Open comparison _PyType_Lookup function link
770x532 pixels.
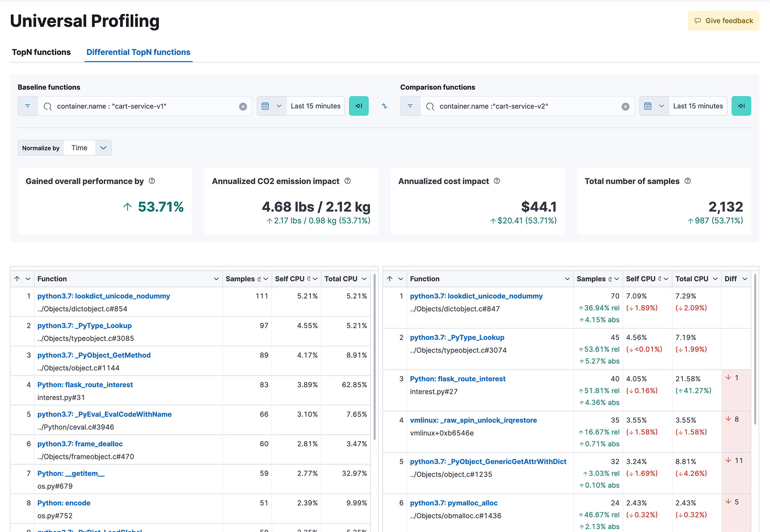click(x=457, y=338)
